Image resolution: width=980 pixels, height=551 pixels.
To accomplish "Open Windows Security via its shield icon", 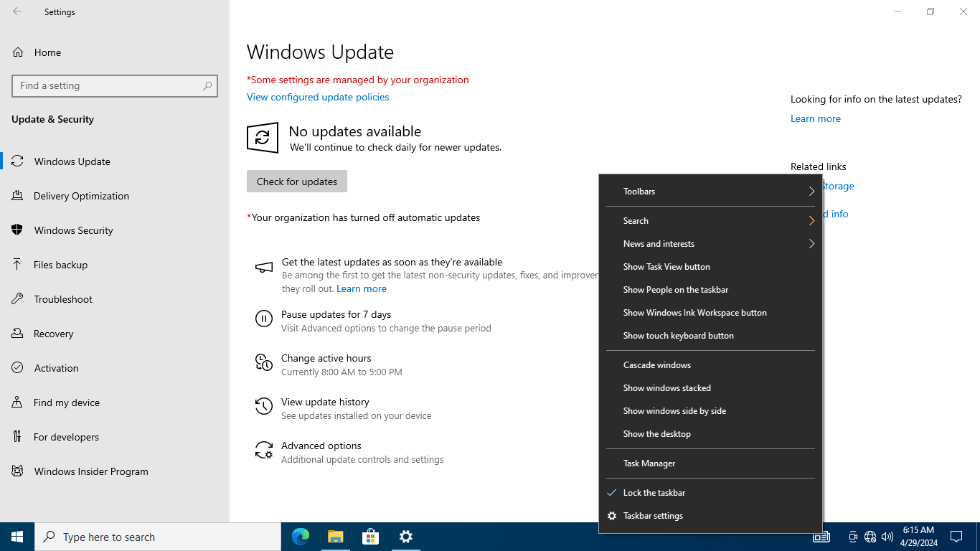I will [17, 230].
